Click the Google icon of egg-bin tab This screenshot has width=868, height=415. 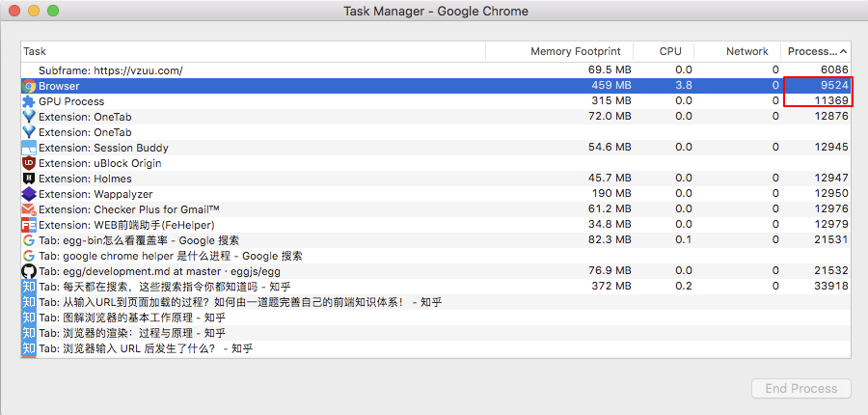pos(29,240)
